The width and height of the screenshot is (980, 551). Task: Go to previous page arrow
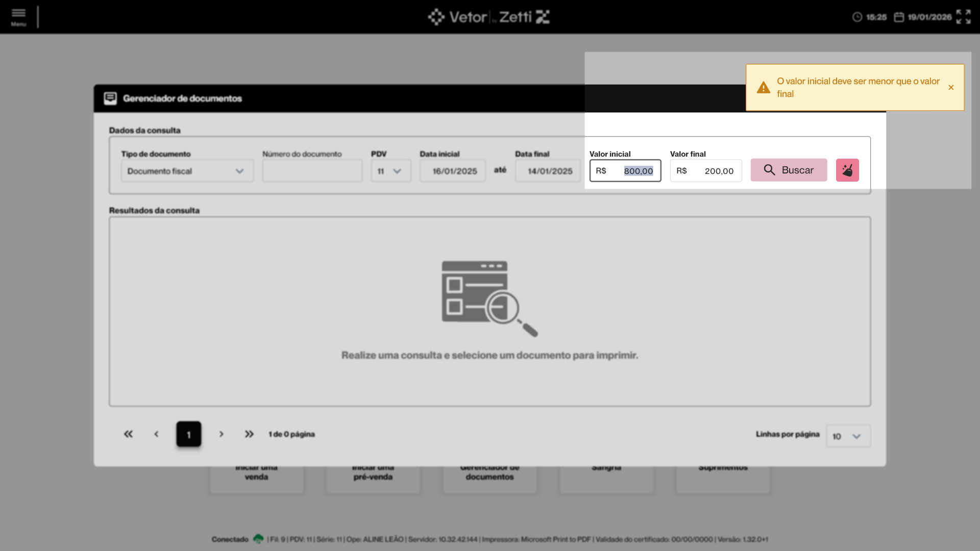[157, 434]
